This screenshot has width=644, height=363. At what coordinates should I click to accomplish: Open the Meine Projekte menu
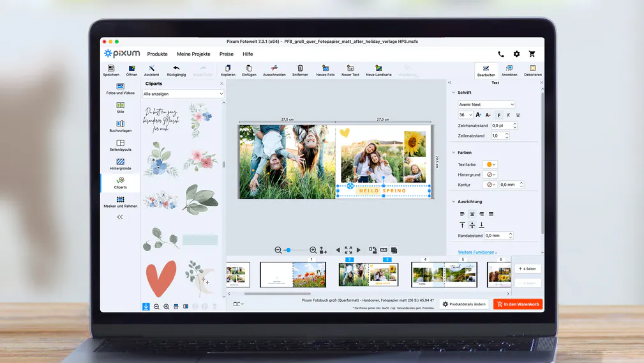[193, 54]
